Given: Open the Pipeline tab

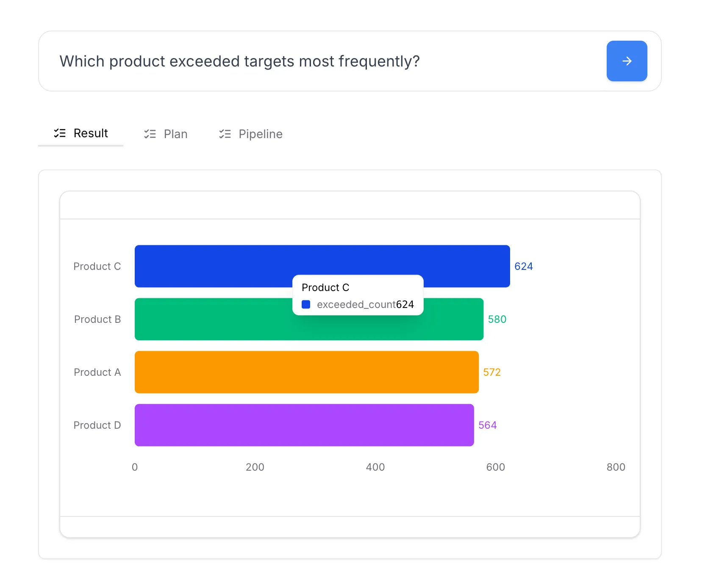Looking at the screenshot, I should point(250,134).
